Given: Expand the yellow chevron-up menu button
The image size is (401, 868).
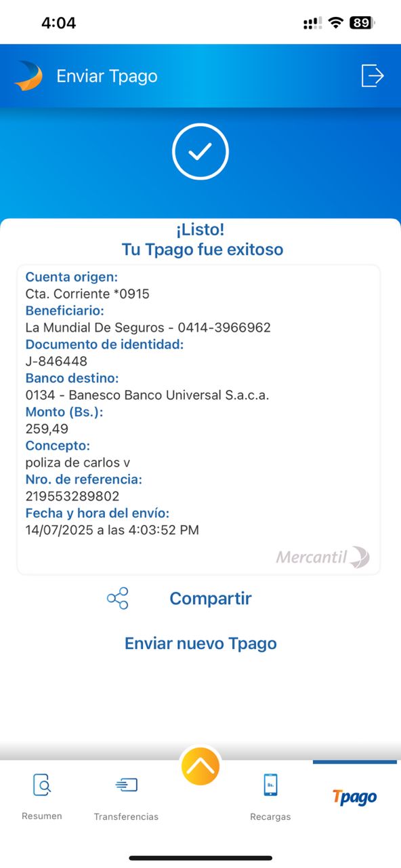Looking at the screenshot, I should [x=200, y=766].
